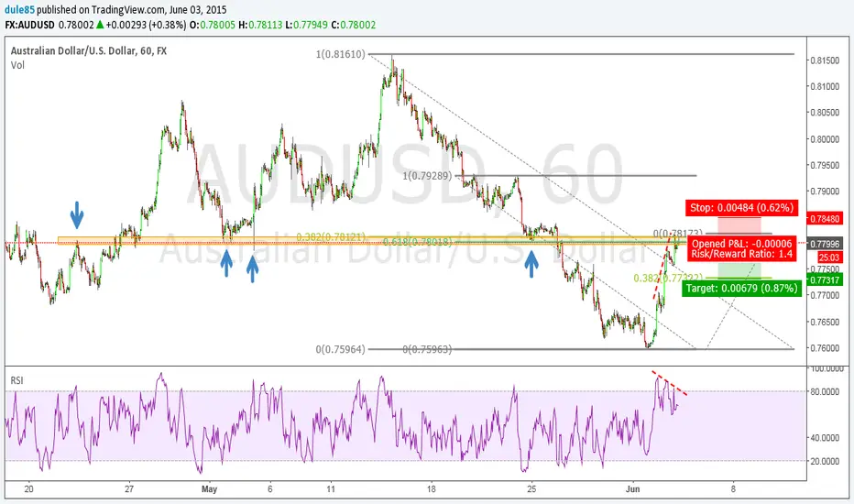The height and width of the screenshot is (504, 854).
Task: Click the current price tag 0.77996
Action: point(825,244)
